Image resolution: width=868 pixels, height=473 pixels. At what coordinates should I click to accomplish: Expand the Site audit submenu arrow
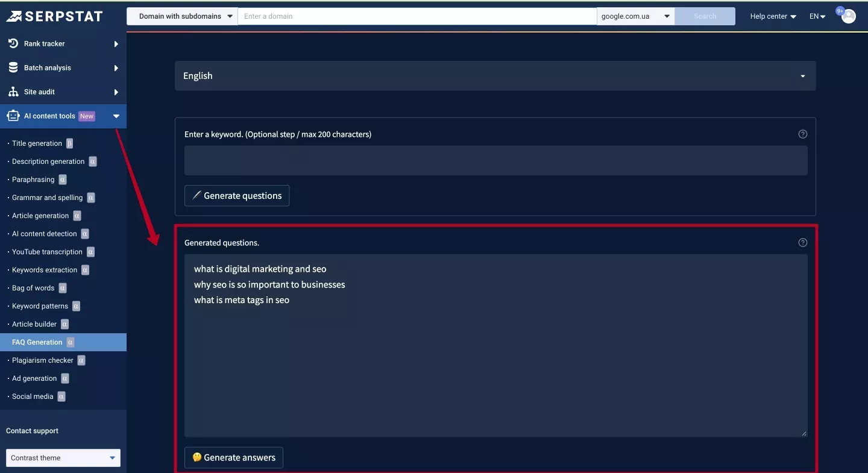tap(116, 92)
